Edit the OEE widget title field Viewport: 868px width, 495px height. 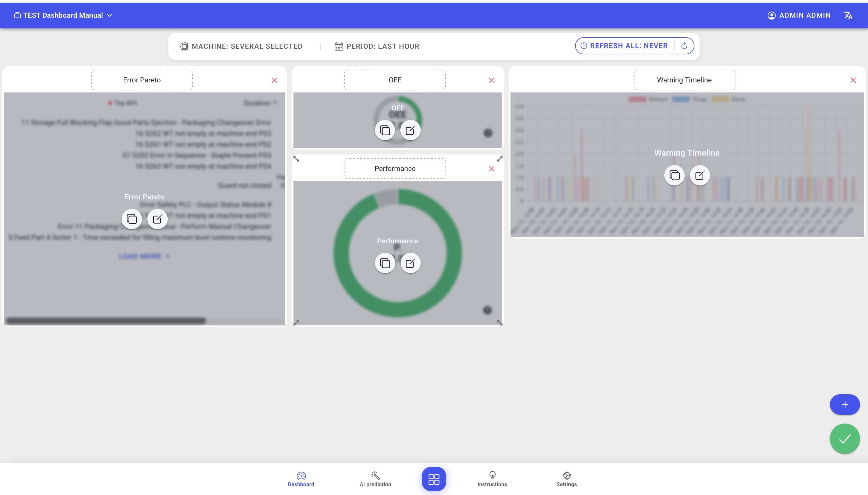click(x=395, y=80)
